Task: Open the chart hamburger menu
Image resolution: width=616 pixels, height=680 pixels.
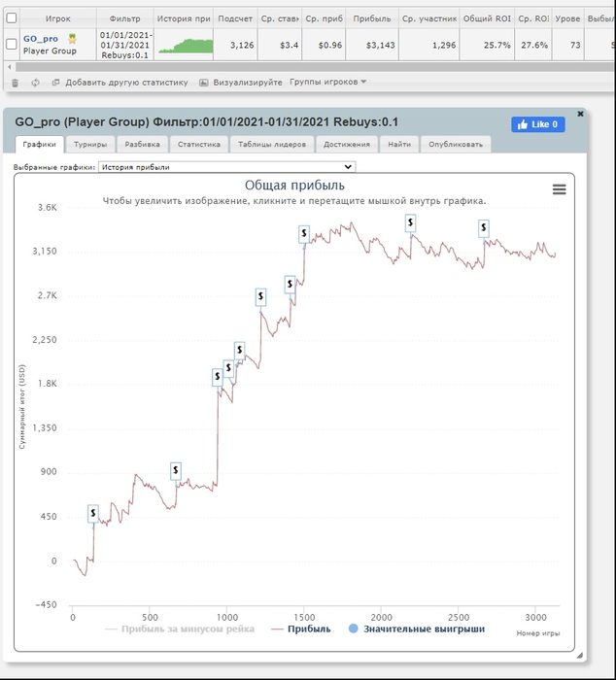Action: [x=560, y=189]
